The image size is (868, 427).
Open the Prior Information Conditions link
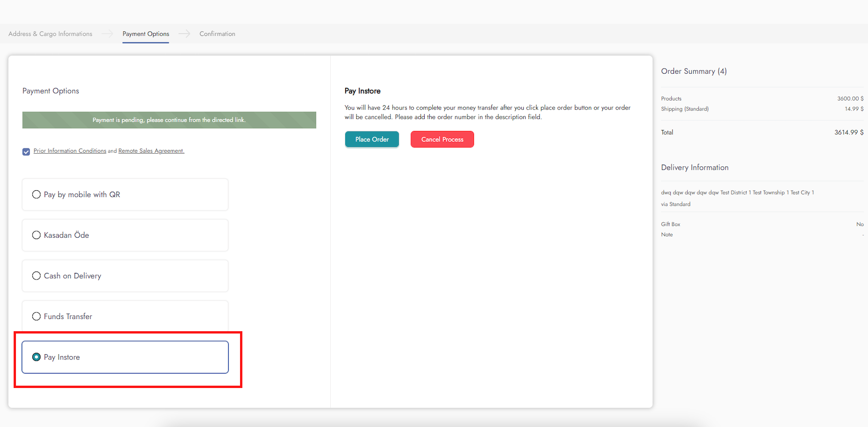tap(70, 151)
